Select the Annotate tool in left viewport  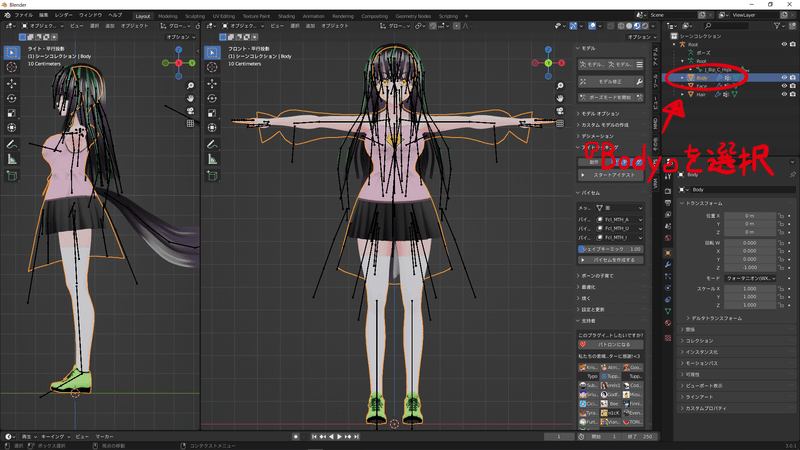coord(12,145)
